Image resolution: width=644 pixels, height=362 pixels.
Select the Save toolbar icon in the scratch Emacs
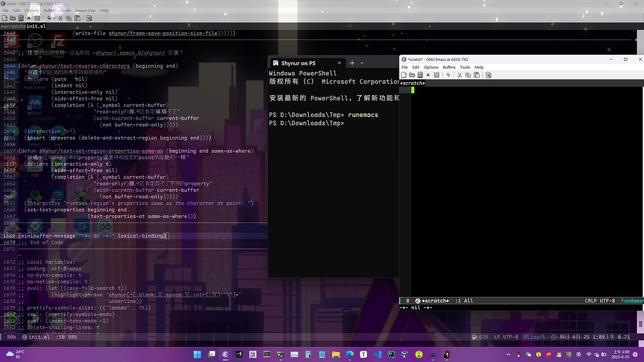pyautogui.click(x=420, y=75)
